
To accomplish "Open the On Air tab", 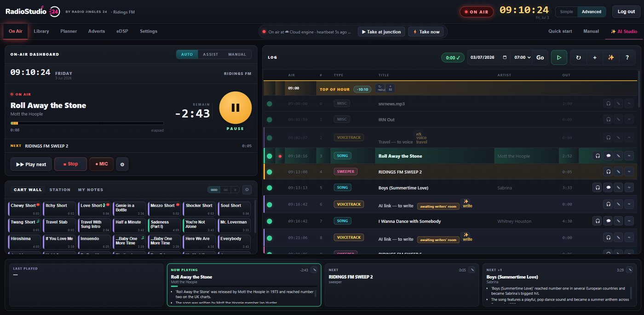I will (x=16, y=31).
